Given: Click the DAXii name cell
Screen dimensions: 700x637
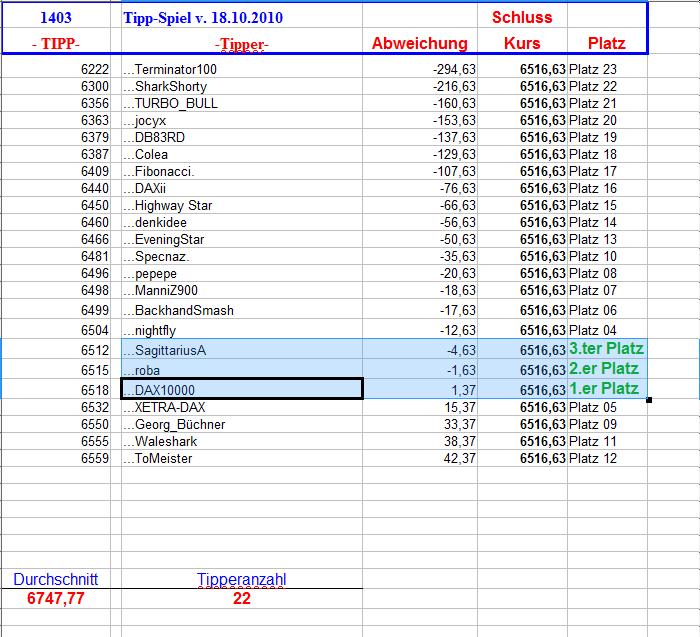Looking at the screenshot, I should coord(242,188).
